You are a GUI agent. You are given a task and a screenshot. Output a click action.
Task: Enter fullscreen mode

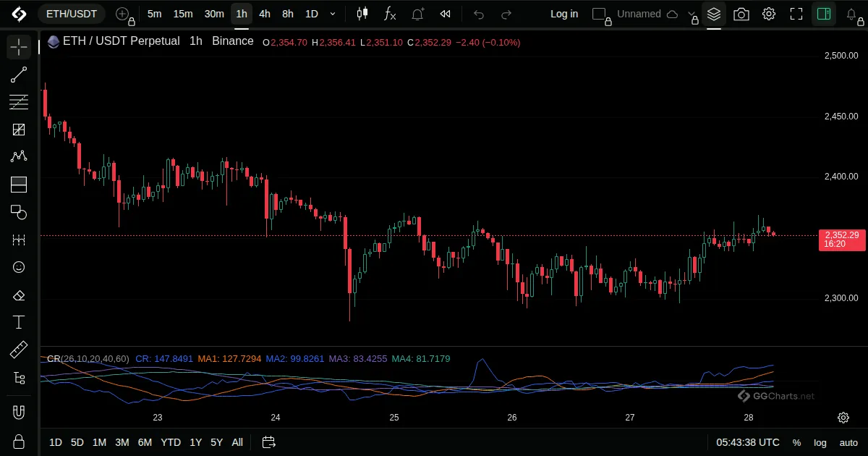pyautogui.click(x=796, y=14)
